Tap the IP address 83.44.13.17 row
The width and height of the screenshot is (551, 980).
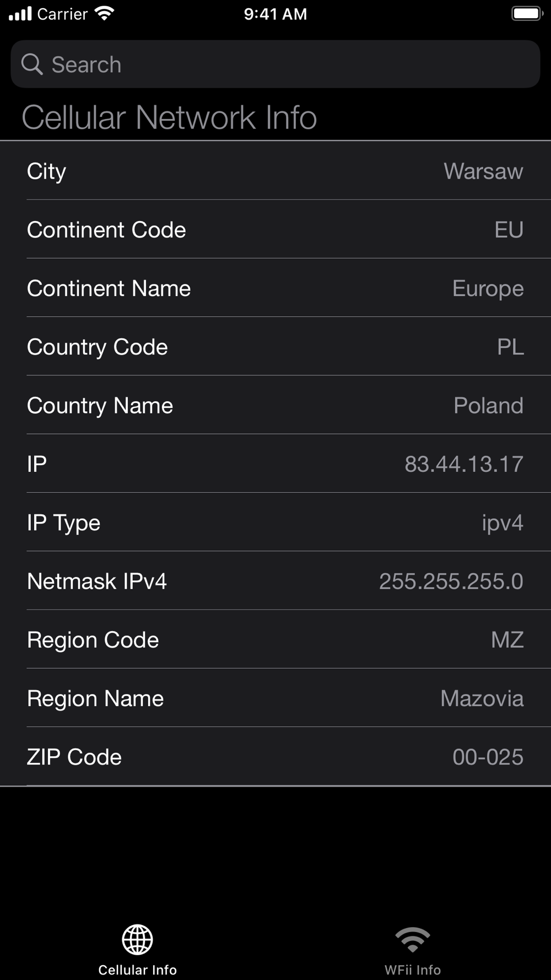[x=275, y=464]
